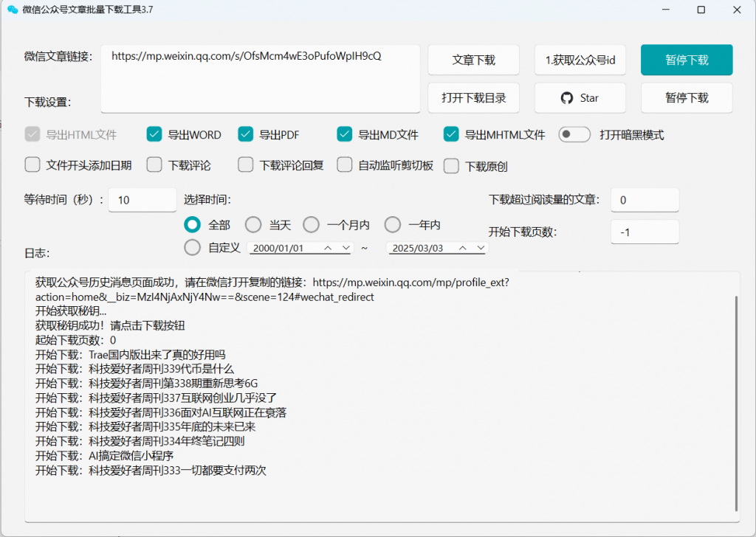The height and width of the screenshot is (537, 756).
Task: Uncheck the 导出MD文件 checkbox
Action: pos(344,134)
